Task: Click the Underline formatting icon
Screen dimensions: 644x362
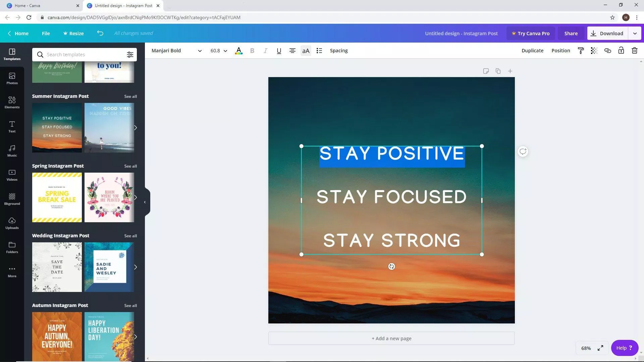Action: [x=278, y=50]
